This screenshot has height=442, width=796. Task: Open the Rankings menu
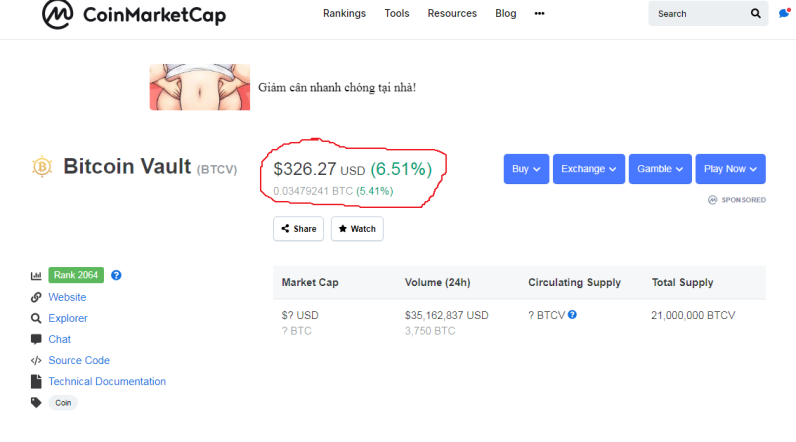(x=344, y=14)
